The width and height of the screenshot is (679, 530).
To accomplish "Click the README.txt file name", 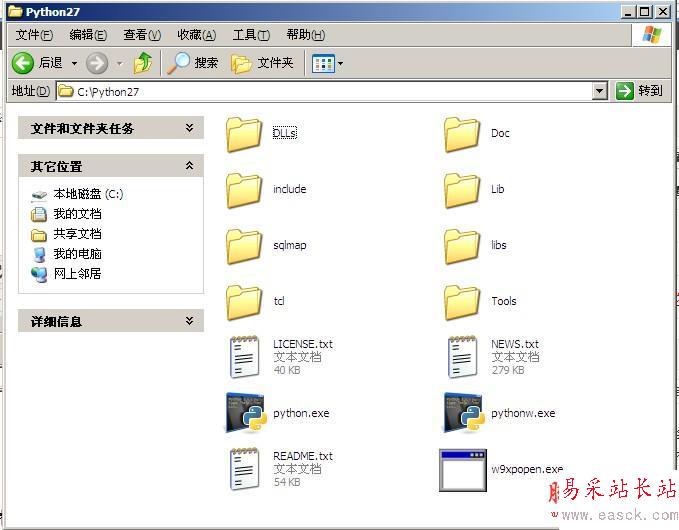I will pos(303,456).
